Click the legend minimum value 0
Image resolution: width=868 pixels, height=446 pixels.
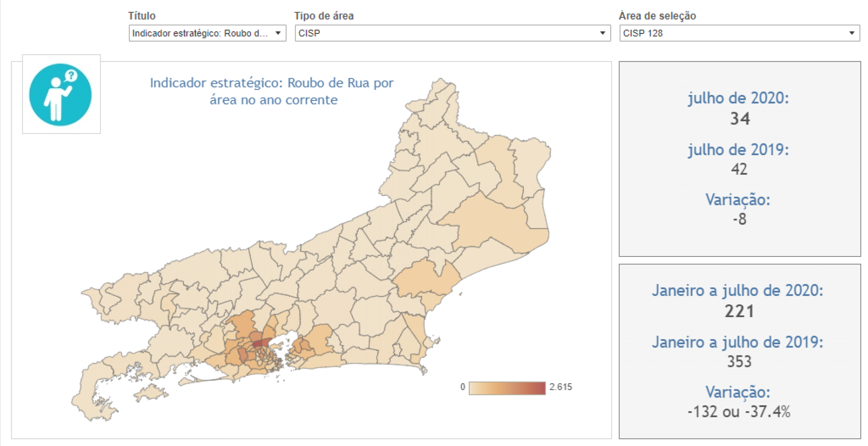tap(462, 387)
